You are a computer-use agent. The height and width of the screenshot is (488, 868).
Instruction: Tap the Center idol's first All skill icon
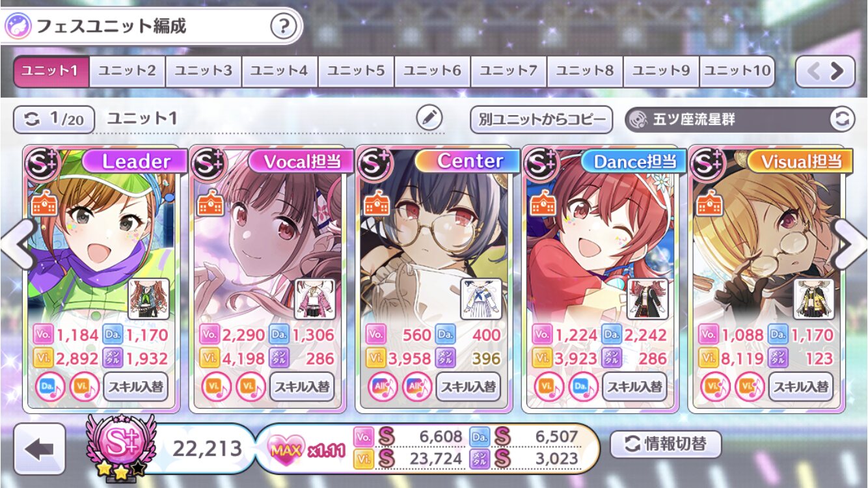click(382, 387)
